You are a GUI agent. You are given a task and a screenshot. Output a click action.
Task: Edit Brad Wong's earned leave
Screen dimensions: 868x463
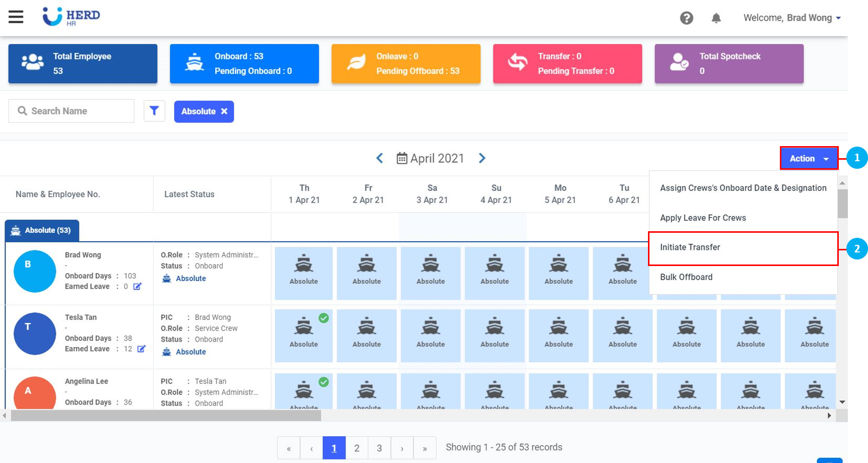(137, 286)
